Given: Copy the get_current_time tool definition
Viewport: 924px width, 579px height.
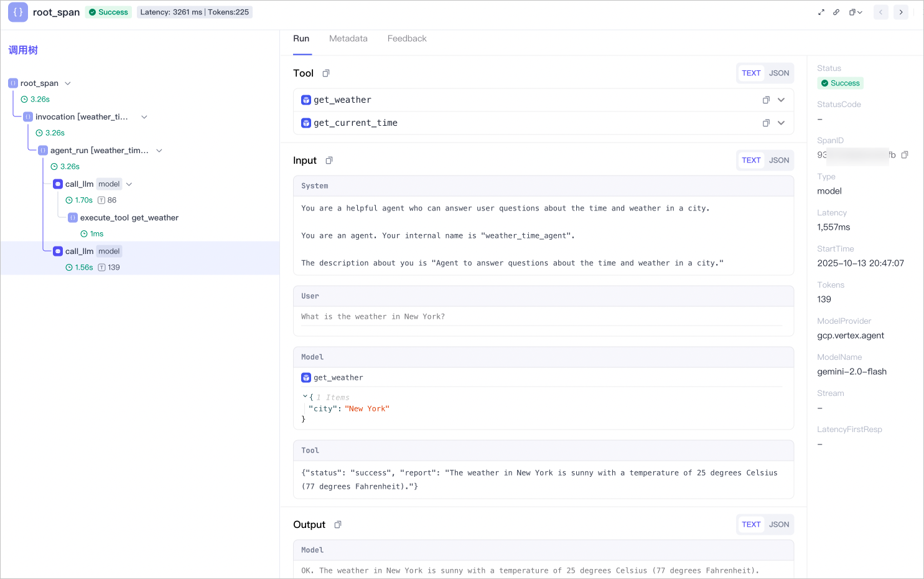Looking at the screenshot, I should (766, 123).
